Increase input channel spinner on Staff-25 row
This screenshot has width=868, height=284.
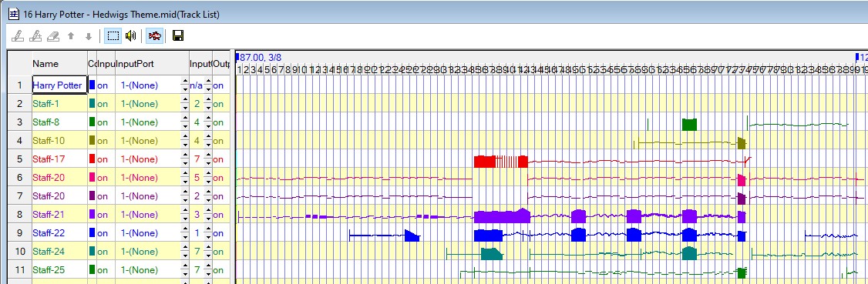pyautogui.click(x=209, y=266)
